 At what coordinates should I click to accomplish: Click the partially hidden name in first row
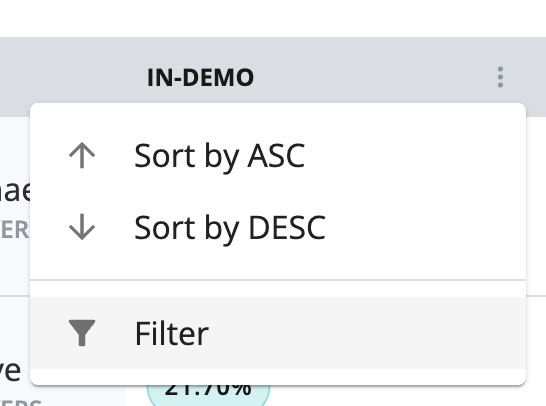click(x=15, y=191)
